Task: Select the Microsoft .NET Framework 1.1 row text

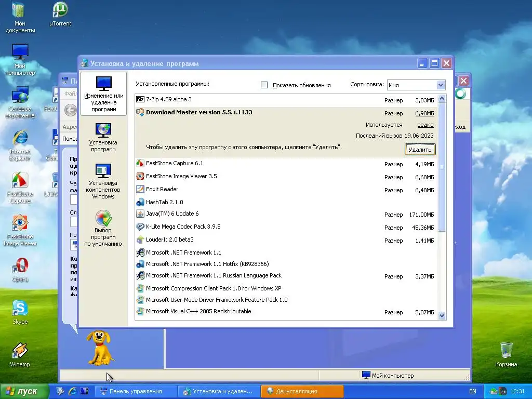Action: (x=183, y=252)
